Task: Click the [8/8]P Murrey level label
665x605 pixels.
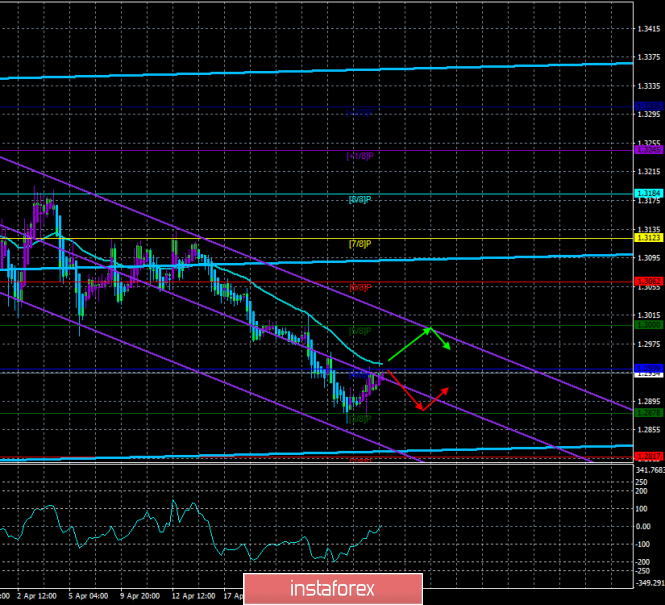Action: [x=360, y=200]
